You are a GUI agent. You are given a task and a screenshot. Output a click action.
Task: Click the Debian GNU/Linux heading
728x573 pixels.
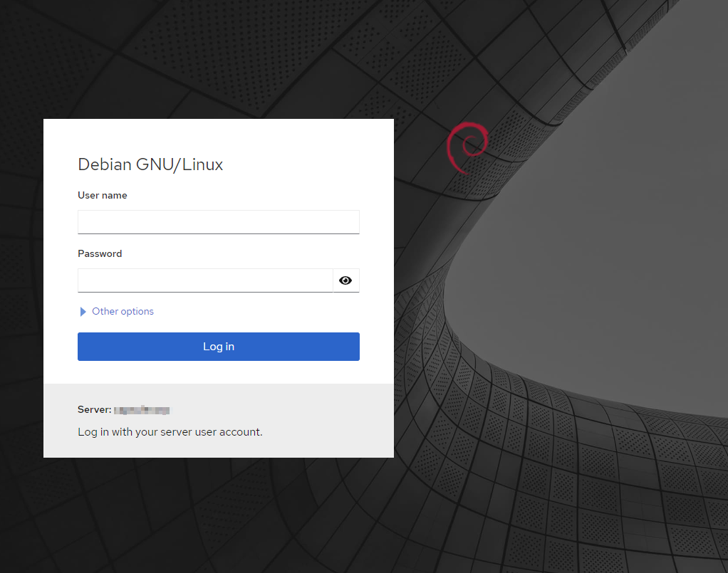[x=150, y=164]
